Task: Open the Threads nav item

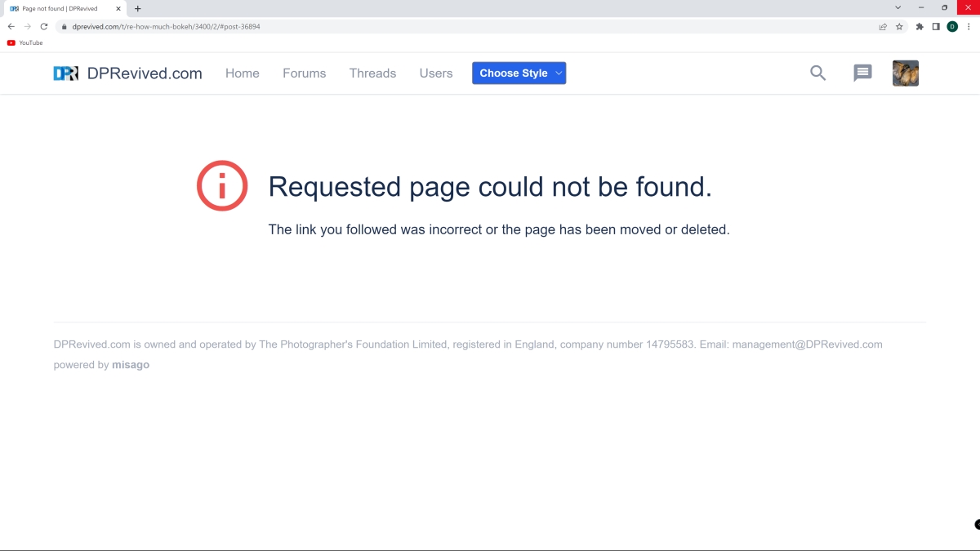Action: click(372, 73)
